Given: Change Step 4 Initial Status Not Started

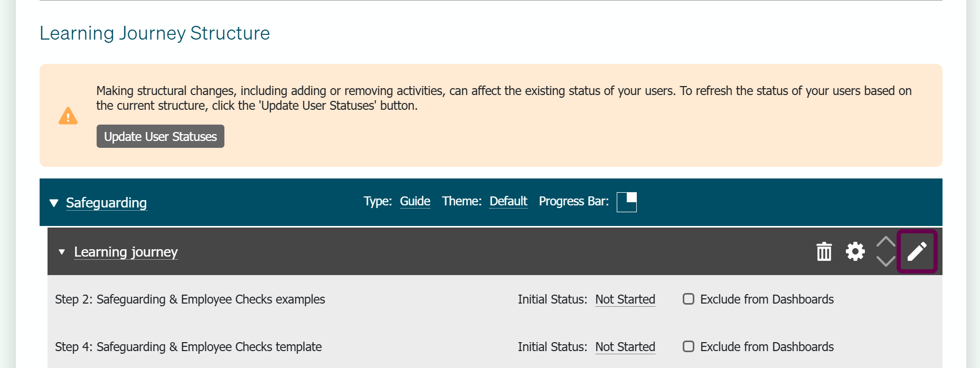Looking at the screenshot, I should (625, 347).
